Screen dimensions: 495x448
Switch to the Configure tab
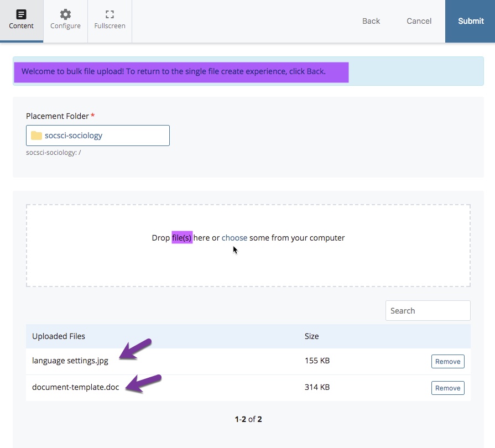(65, 21)
